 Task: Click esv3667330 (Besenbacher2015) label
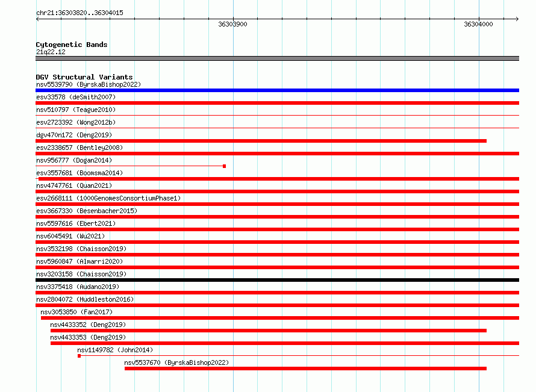pyautogui.click(x=87, y=211)
